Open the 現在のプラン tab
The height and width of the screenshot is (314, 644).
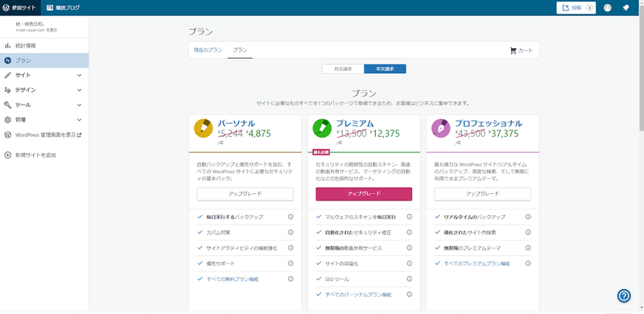point(208,50)
